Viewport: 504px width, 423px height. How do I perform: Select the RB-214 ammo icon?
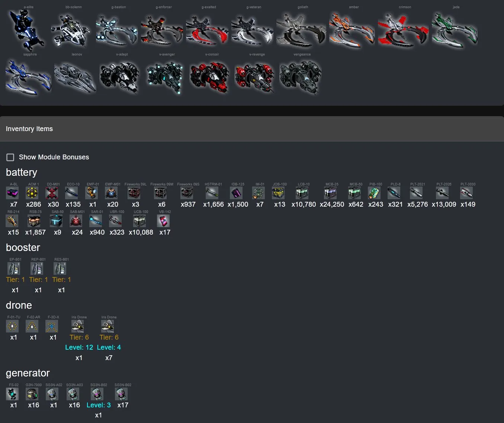coord(12,221)
